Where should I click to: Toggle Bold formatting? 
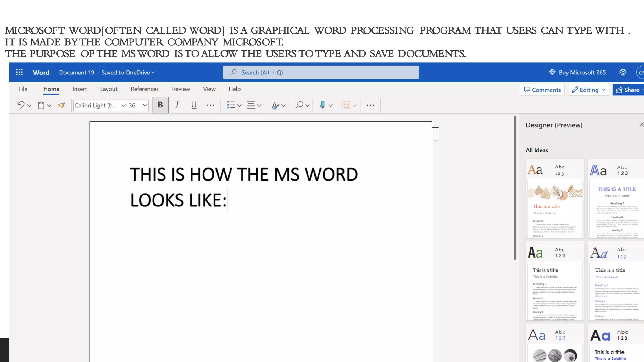[x=160, y=105]
